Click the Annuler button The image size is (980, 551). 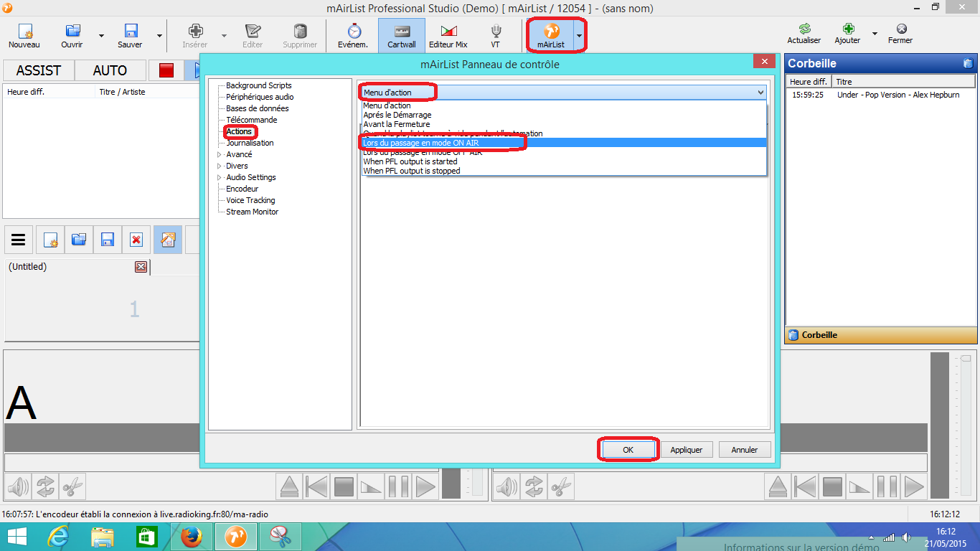click(745, 450)
